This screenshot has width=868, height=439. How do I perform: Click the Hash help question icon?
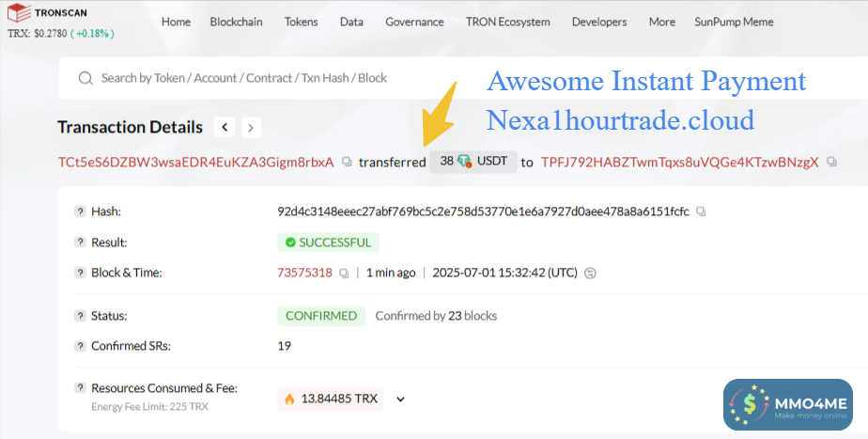pos(80,212)
